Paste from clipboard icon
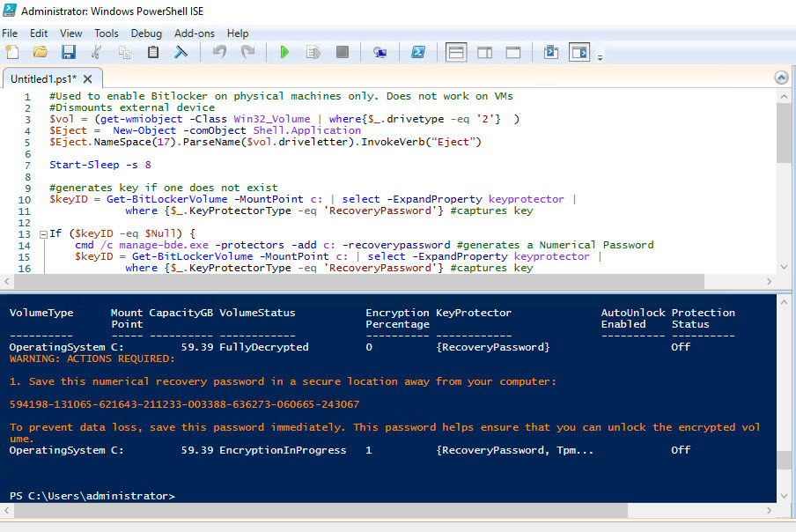 (x=153, y=52)
